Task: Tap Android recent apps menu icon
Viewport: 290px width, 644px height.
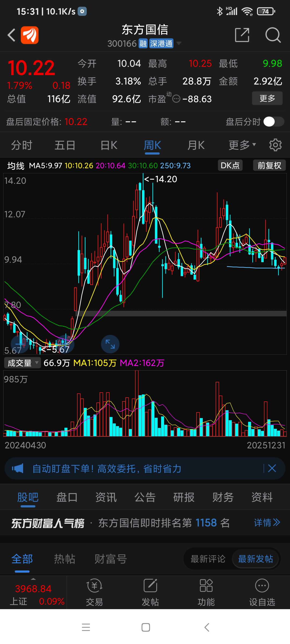Action: coord(86,627)
